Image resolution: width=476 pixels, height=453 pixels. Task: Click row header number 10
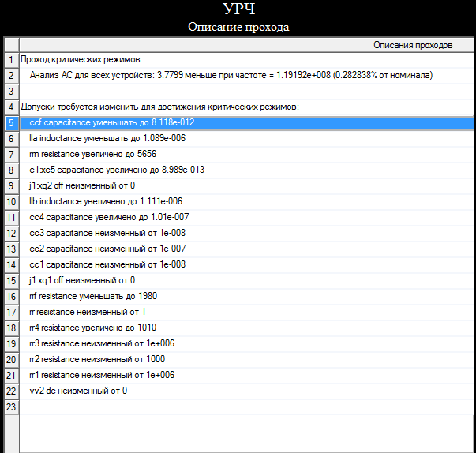click(12, 201)
